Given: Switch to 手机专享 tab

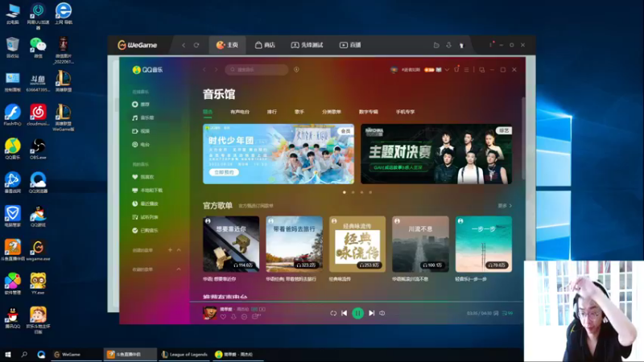Looking at the screenshot, I should point(405,112).
